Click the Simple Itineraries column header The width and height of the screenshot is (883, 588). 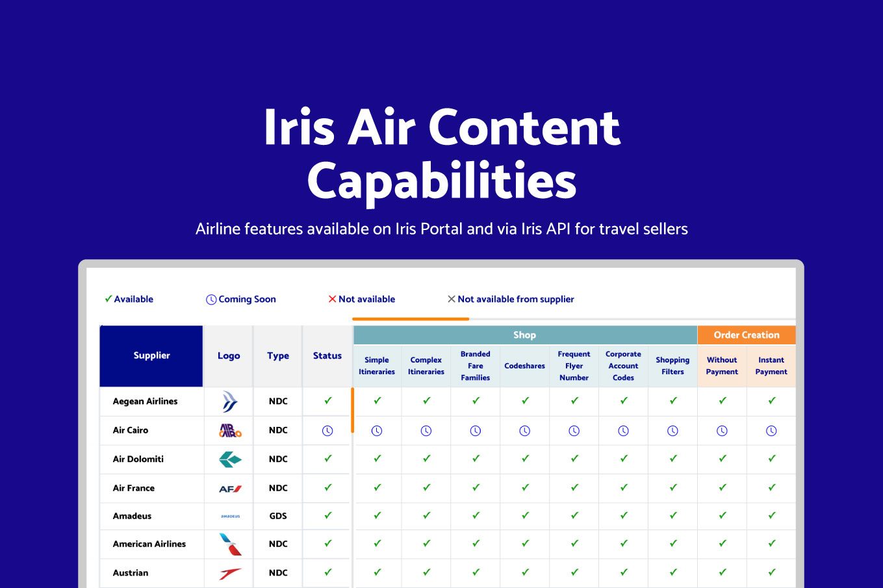click(x=377, y=366)
